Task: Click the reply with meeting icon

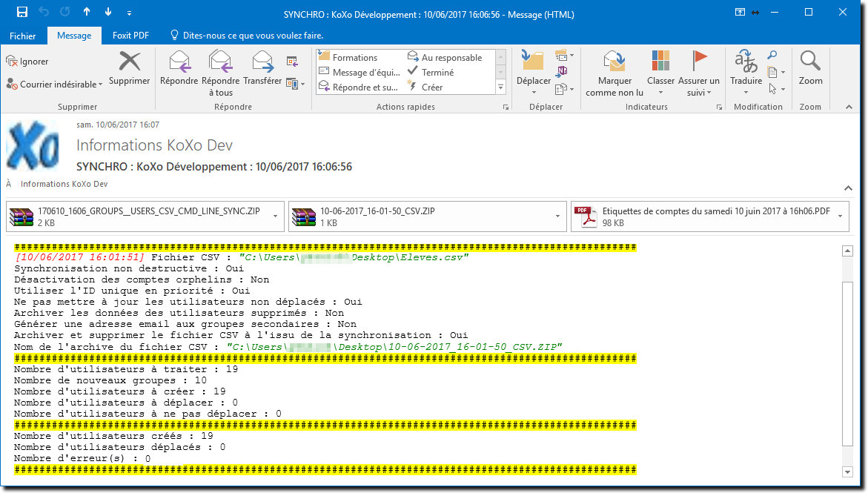Action: [292, 62]
